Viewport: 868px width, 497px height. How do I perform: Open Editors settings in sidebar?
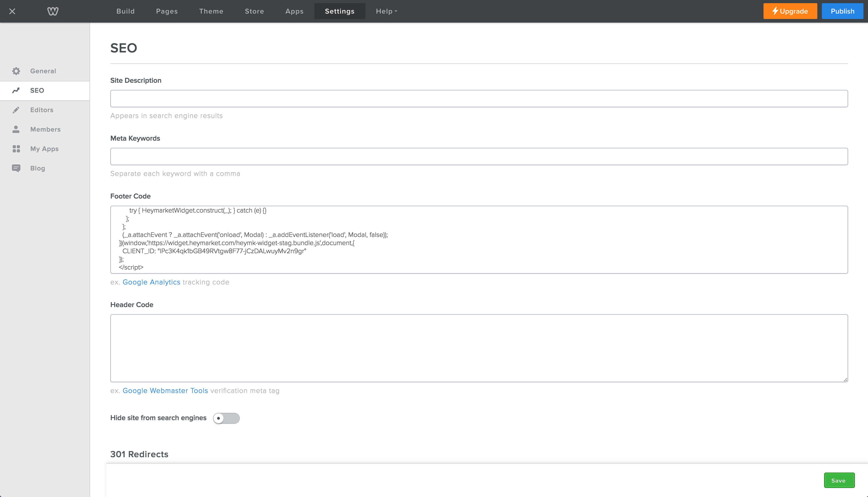coord(45,110)
